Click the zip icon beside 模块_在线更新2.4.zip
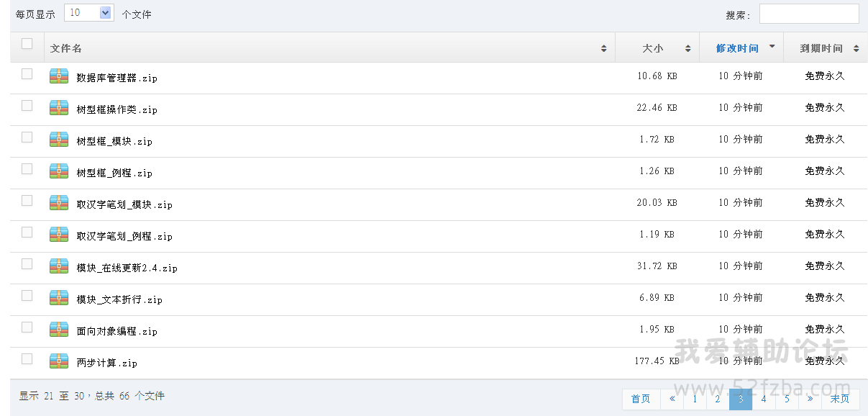This screenshot has width=868, height=416. [59, 266]
